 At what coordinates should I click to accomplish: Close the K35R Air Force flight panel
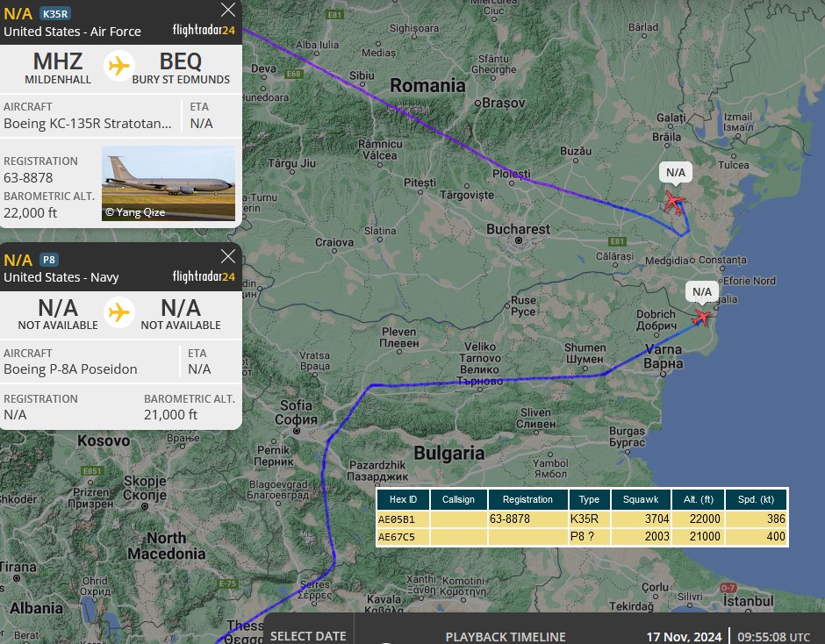point(228,10)
